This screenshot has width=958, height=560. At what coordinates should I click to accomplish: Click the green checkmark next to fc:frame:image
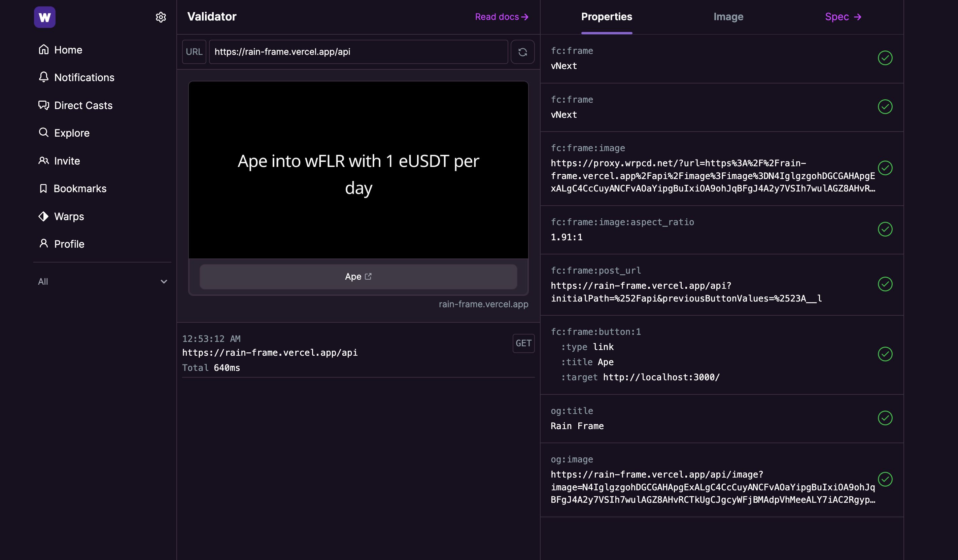[x=885, y=168]
